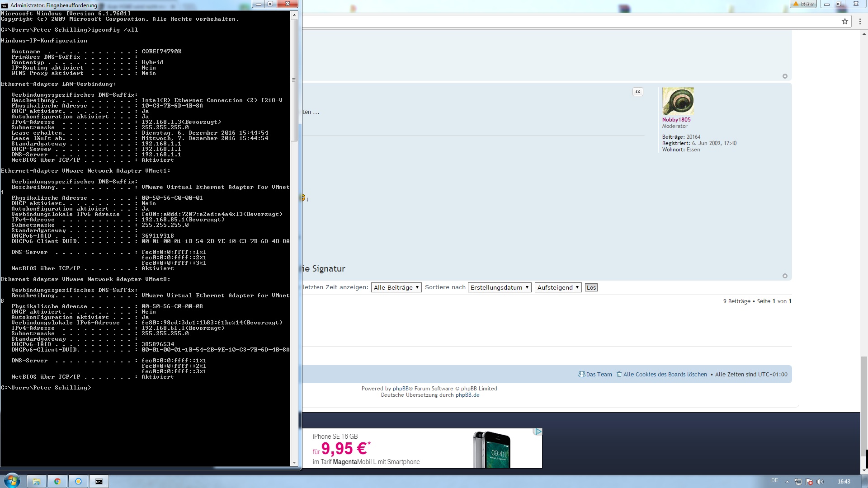Click DHCPv6-IAID value 369119318

(158, 236)
